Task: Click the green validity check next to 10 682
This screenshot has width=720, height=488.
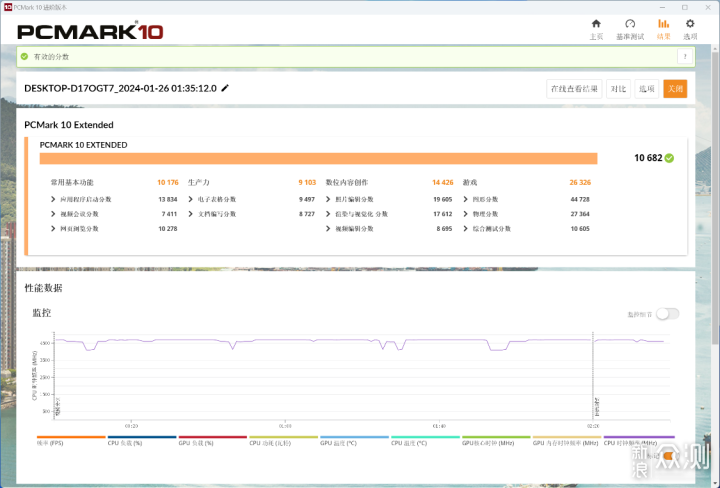Action: pyautogui.click(x=669, y=158)
